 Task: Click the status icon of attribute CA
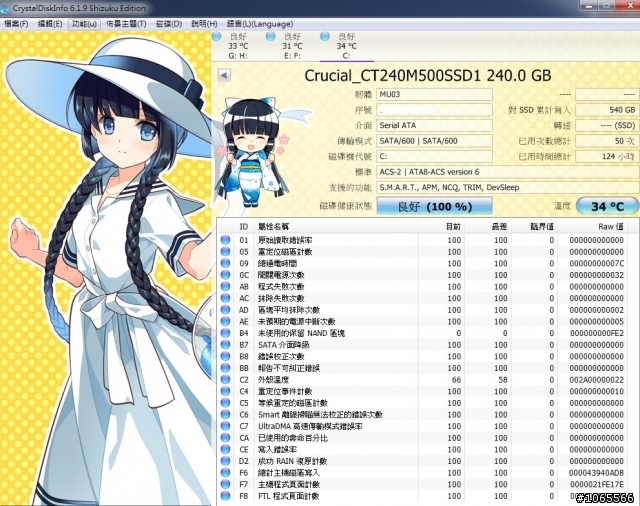[225, 438]
